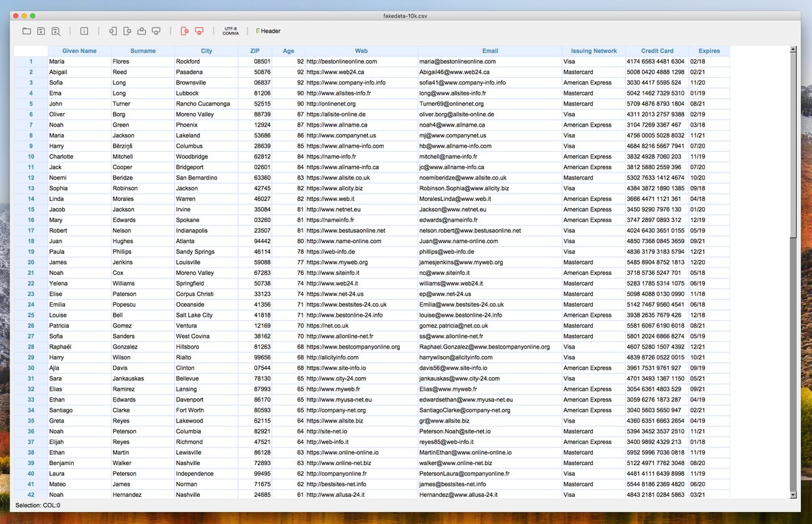Open the UTF-8 COMMA encoding settings
The height and width of the screenshot is (524, 812).
[x=230, y=31]
